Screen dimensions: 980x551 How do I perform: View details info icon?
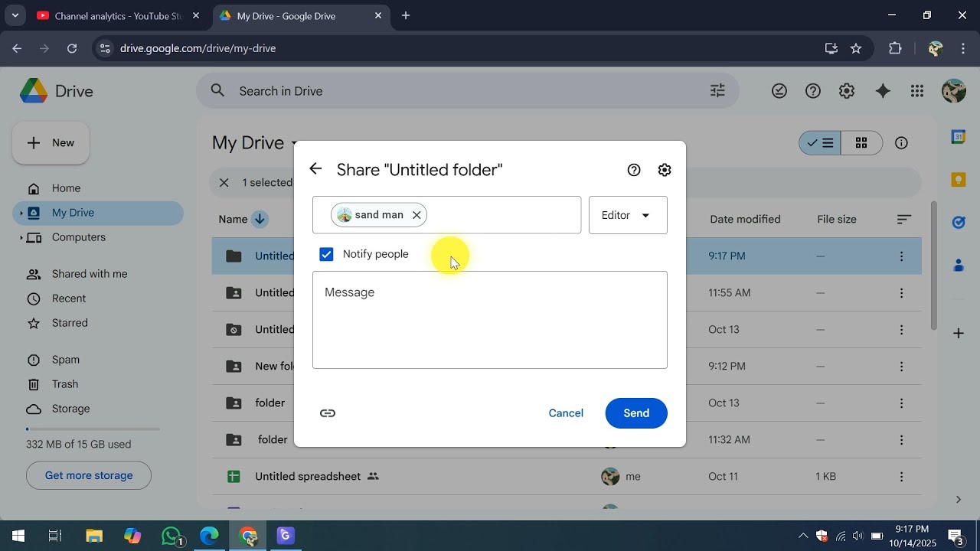902,143
